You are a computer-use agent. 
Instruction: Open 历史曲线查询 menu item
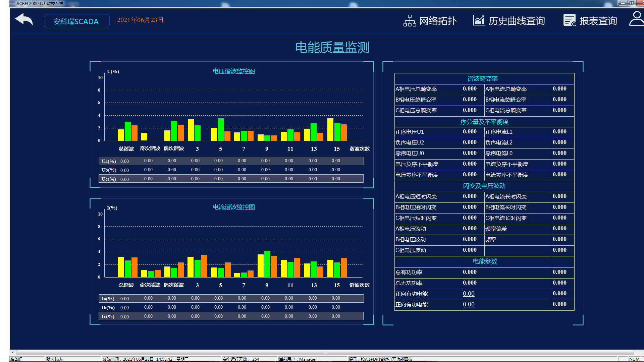[x=517, y=21]
